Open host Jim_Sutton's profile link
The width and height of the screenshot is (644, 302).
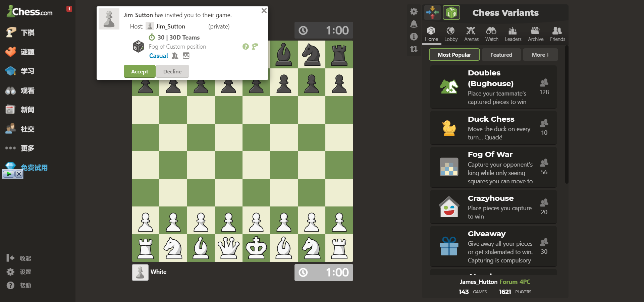[170, 26]
